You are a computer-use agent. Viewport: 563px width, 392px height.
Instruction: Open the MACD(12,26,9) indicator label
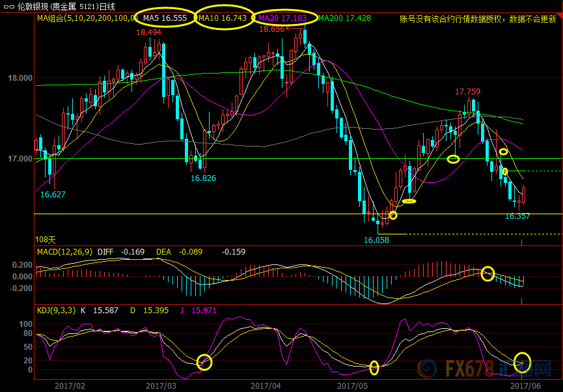tap(65, 252)
